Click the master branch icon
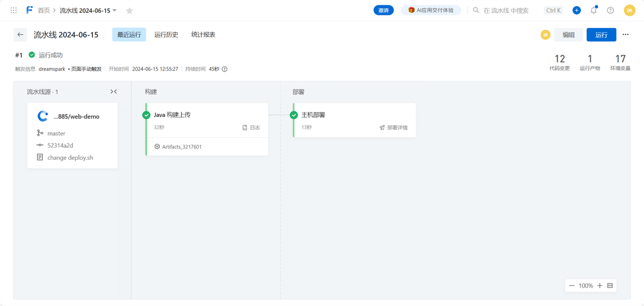Viewport: 644px width, 306px height. pos(40,133)
